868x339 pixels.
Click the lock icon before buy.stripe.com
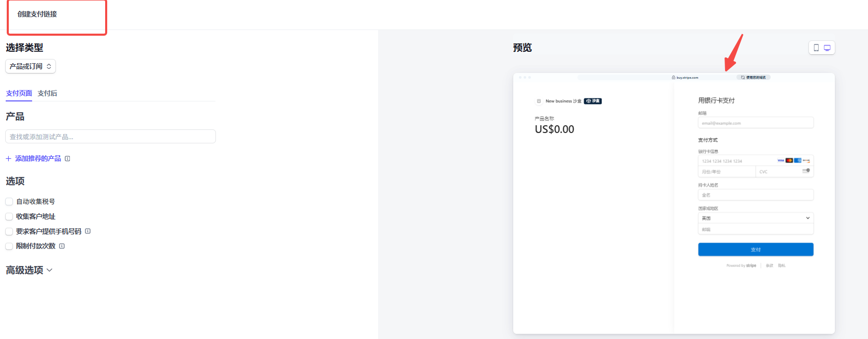point(673,77)
